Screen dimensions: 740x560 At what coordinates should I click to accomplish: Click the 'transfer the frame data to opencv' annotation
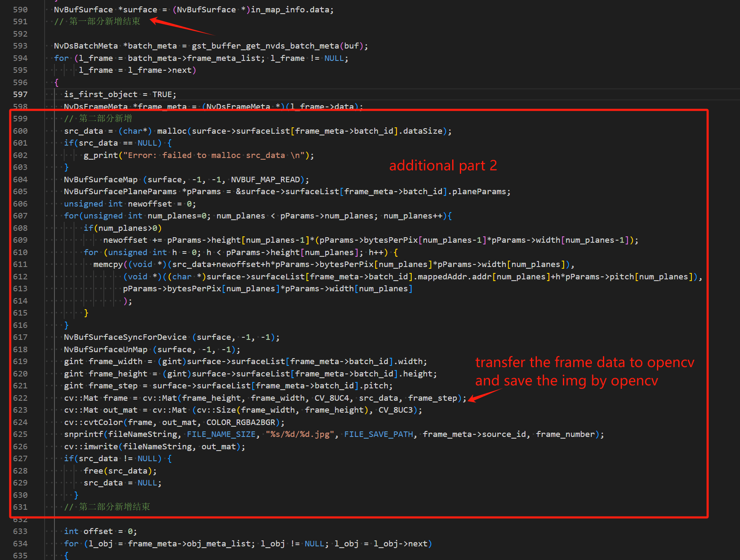(585, 362)
